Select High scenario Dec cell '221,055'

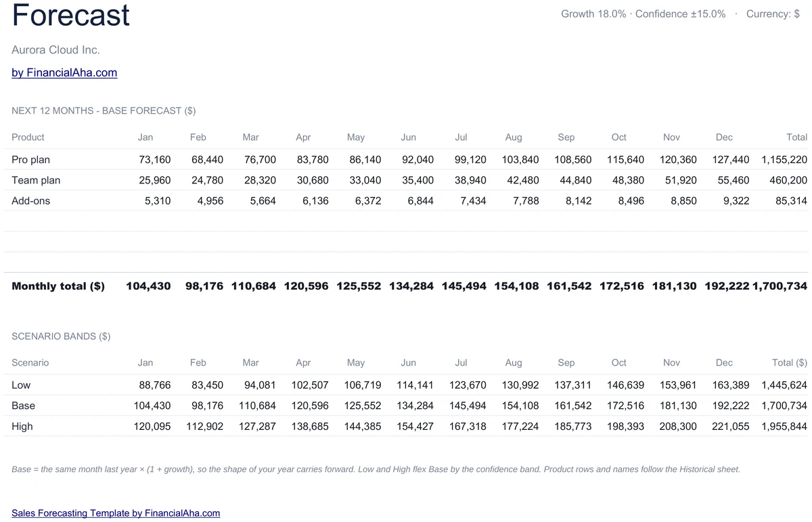pyautogui.click(x=731, y=427)
